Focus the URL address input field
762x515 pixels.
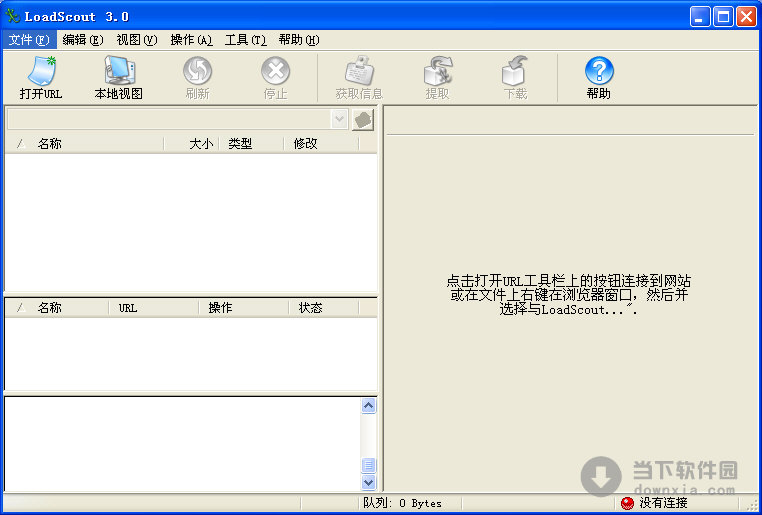[x=169, y=119]
